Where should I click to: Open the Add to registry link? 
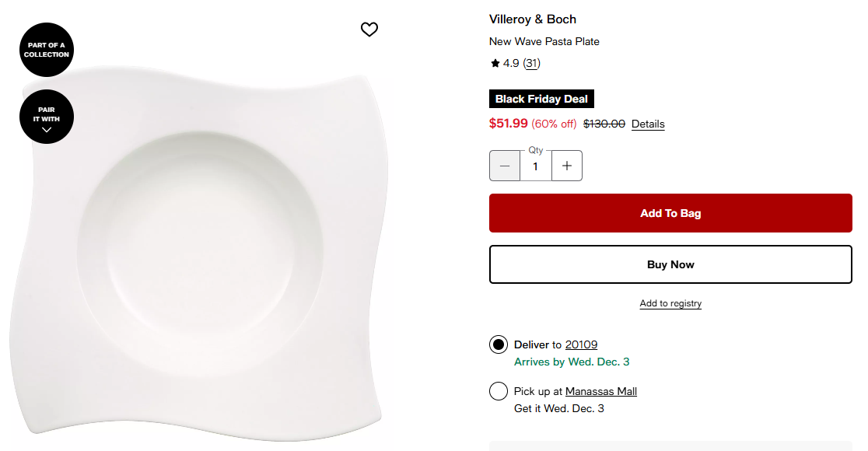pos(670,303)
